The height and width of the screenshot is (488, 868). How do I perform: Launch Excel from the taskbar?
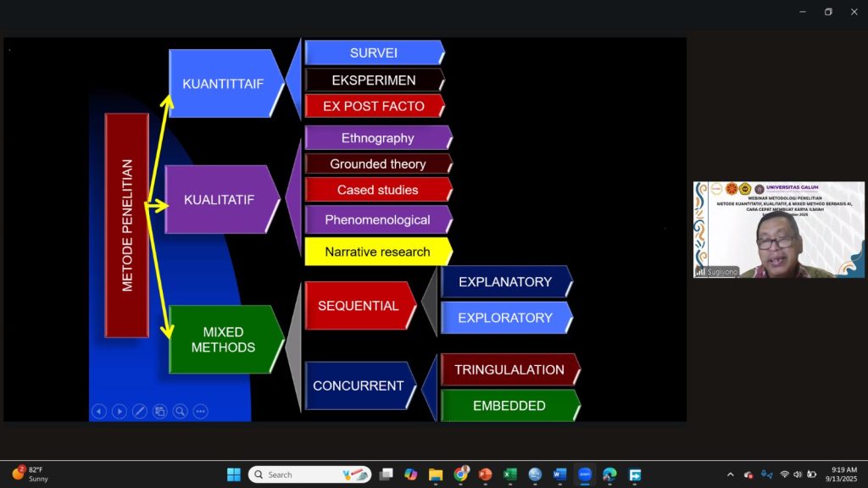pos(509,474)
